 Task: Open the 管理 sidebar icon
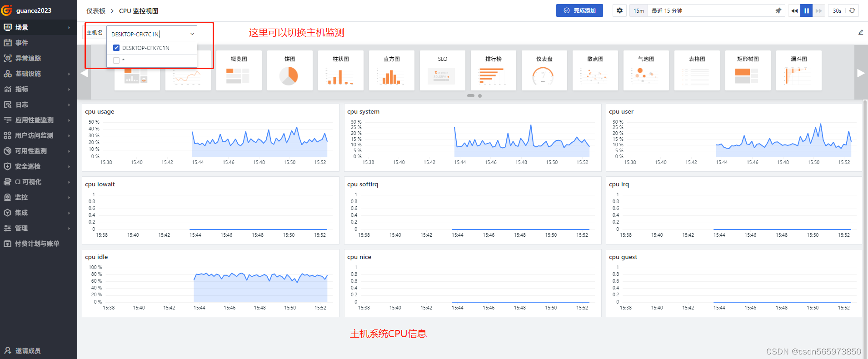click(8, 228)
